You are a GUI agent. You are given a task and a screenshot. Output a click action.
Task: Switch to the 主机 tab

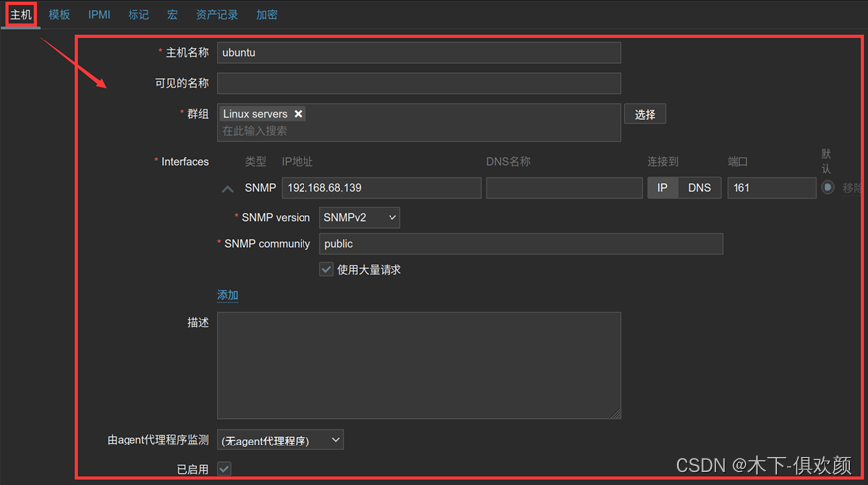(21, 15)
